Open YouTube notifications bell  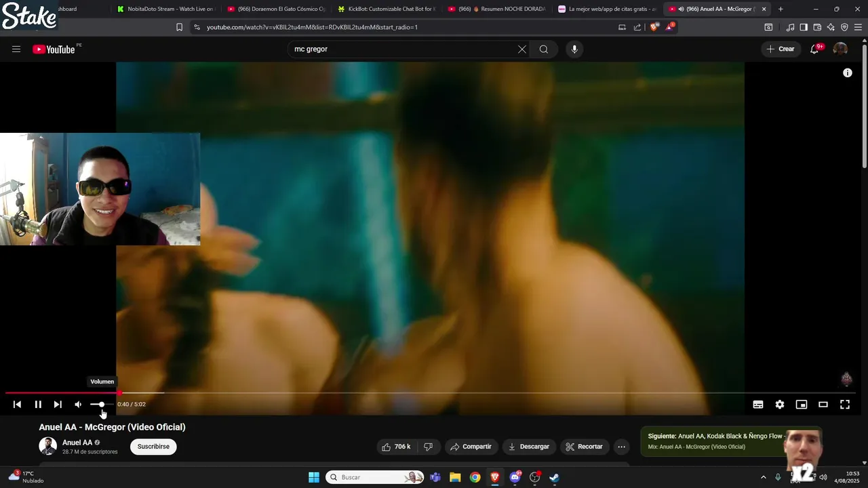coord(814,49)
